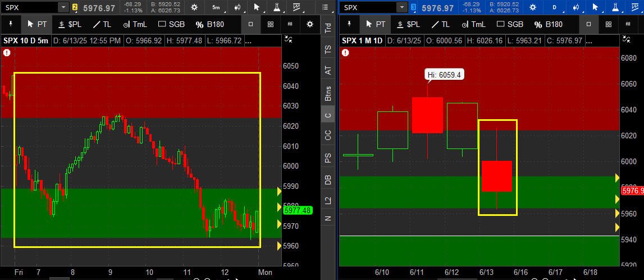The image size is (644, 280).
Task: Open Studies flask icon on right chart
Action: point(616,7)
